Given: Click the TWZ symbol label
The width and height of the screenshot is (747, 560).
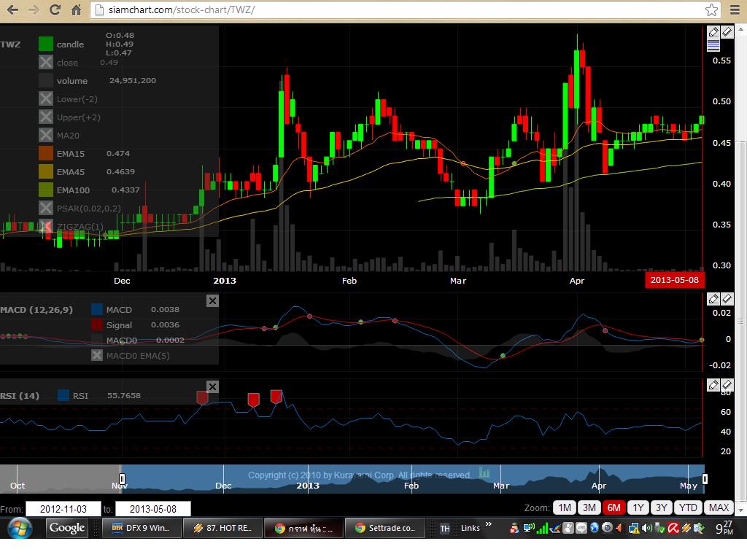Looking at the screenshot, I should 10,44.
